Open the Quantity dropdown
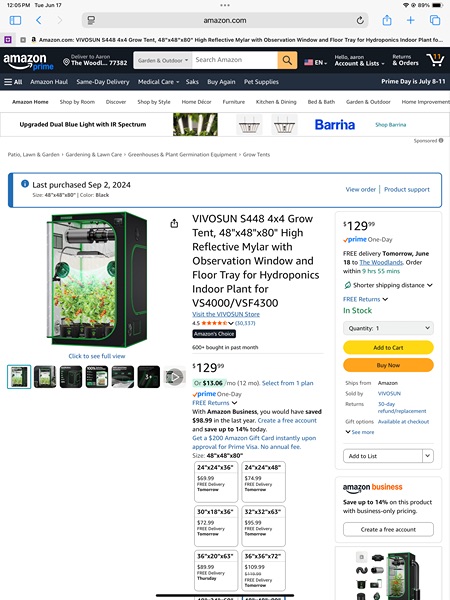 coord(388,328)
